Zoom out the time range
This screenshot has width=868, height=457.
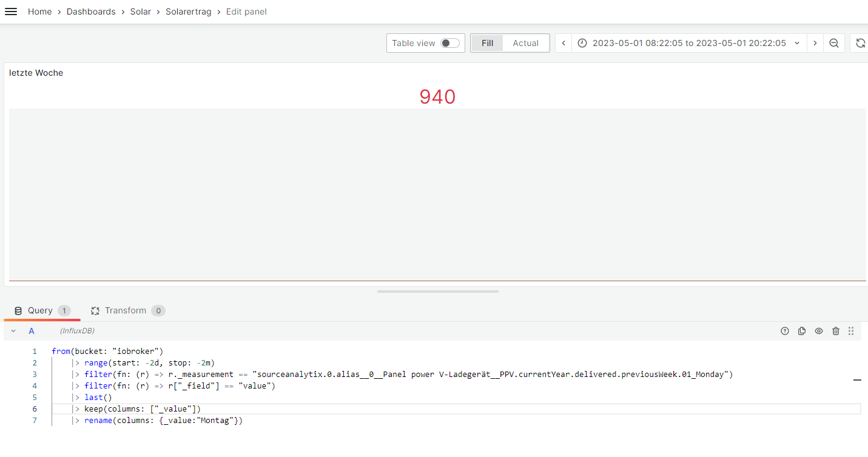tap(834, 43)
